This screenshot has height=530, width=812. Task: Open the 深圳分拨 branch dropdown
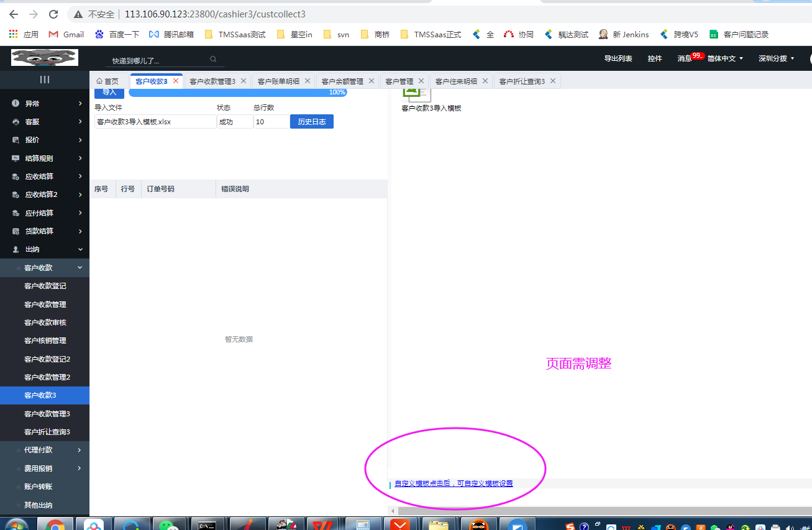tap(776, 58)
